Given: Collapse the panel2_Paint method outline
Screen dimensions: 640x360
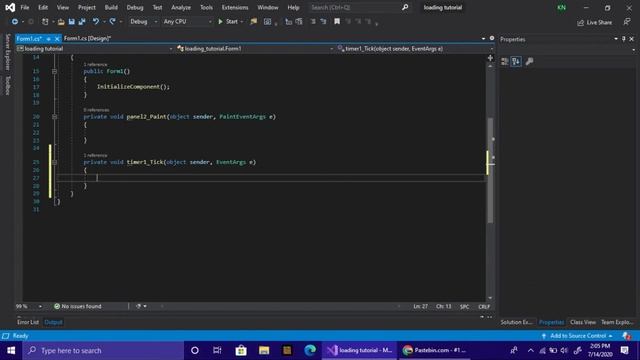Looking at the screenshot, I should 54,117.
